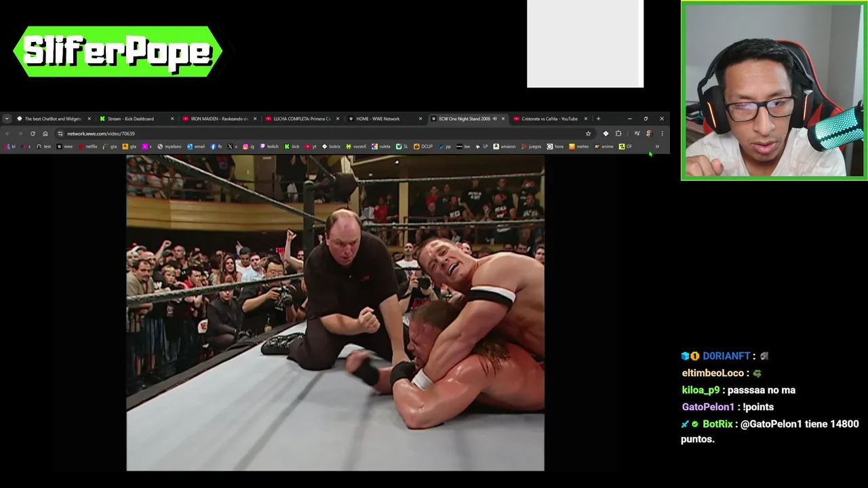The height and width of the screenshot is (488, 868).
Task: Bookmark this page with the star
Action: pos(588,134)
